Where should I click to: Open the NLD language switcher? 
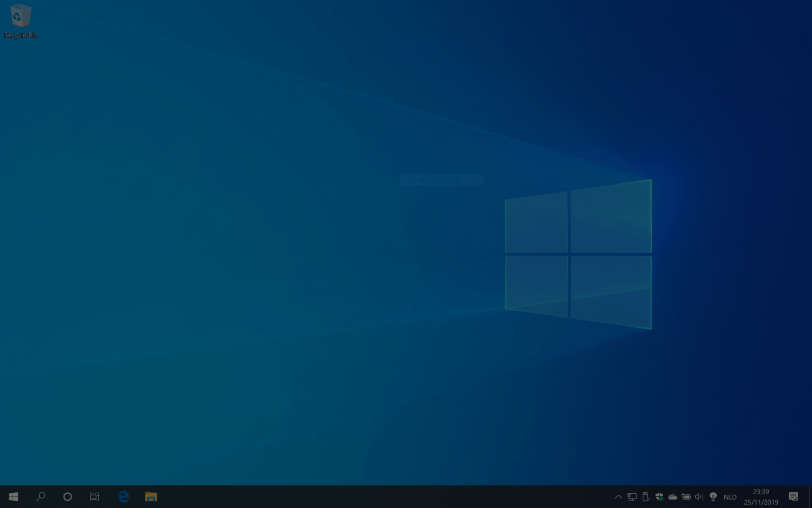730,497
